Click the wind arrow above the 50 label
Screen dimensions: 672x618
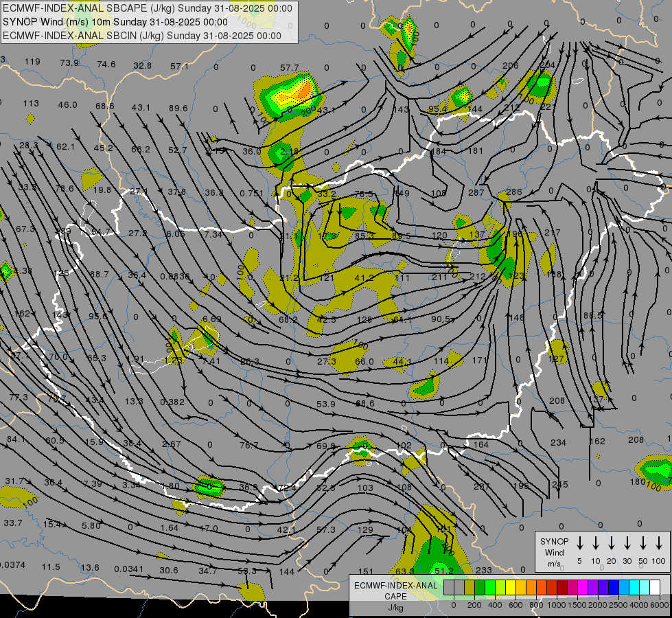click(x=643, y=542)
